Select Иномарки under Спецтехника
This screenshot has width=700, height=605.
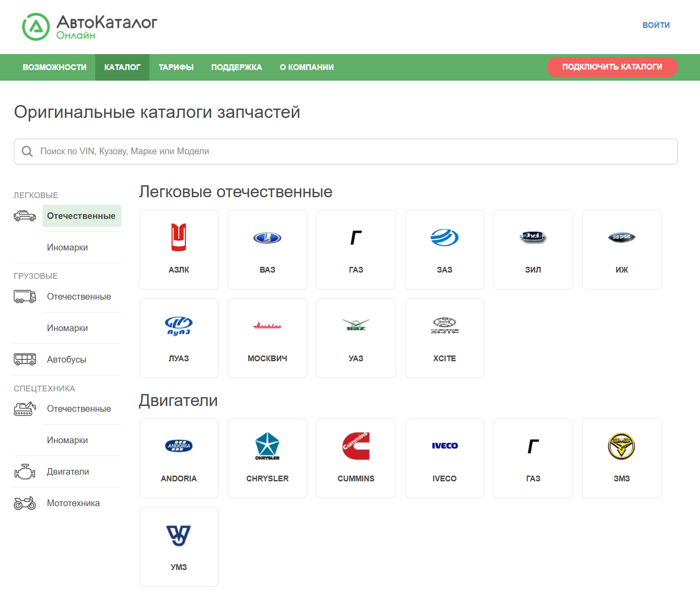(x=67, y=440)
